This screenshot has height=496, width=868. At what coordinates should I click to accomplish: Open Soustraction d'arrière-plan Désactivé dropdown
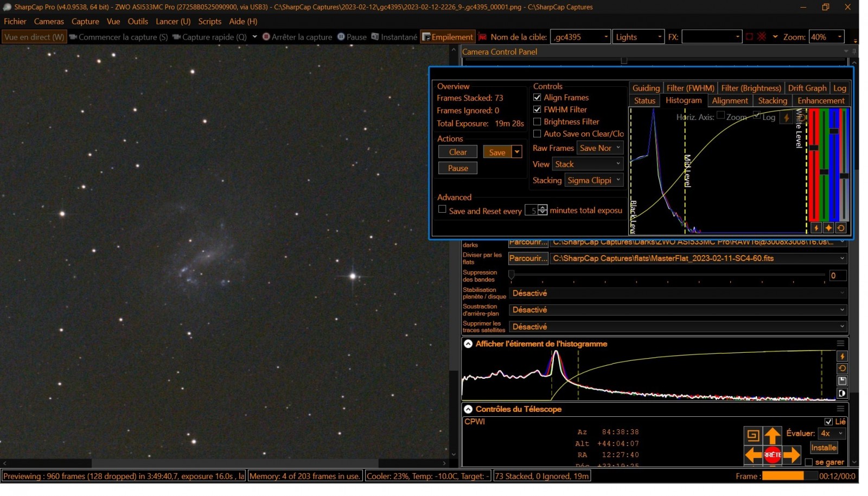[x=678, y=310]
